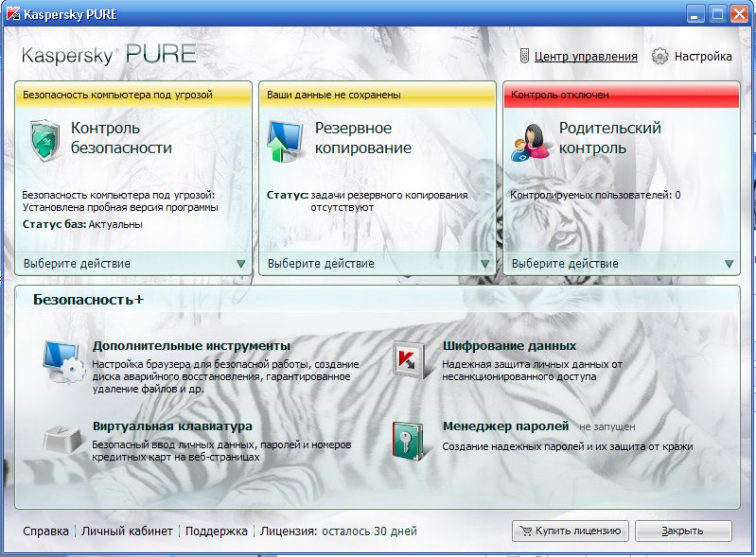Open the Поддержка support link

[x=216, y=531]
